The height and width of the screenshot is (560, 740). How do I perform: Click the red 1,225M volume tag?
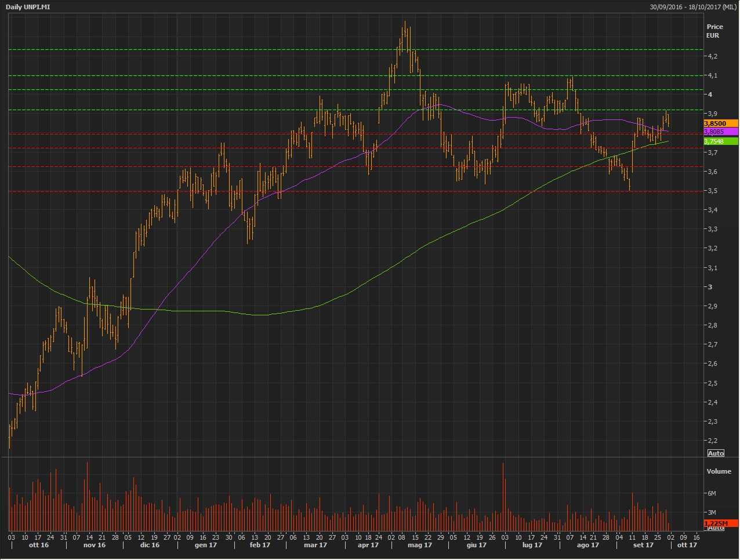(x=720, y=523)
